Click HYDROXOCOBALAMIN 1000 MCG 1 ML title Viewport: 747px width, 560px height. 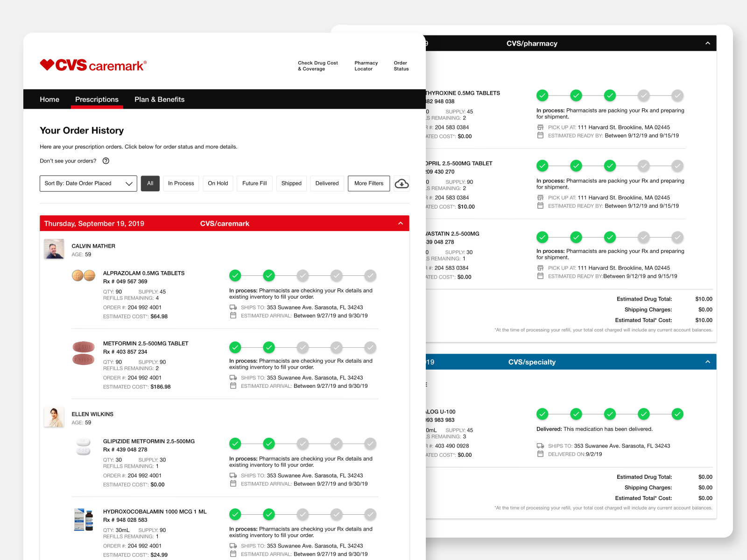point(155,512)
